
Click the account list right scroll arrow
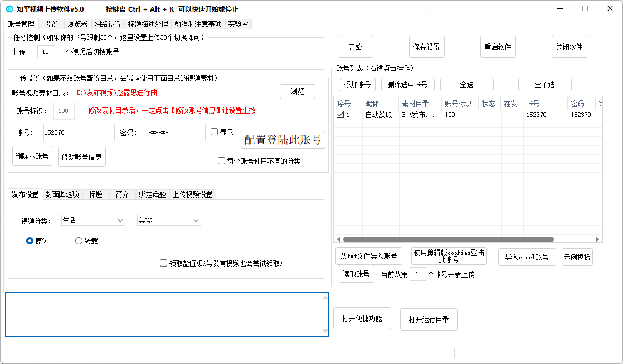pos(597,239)
